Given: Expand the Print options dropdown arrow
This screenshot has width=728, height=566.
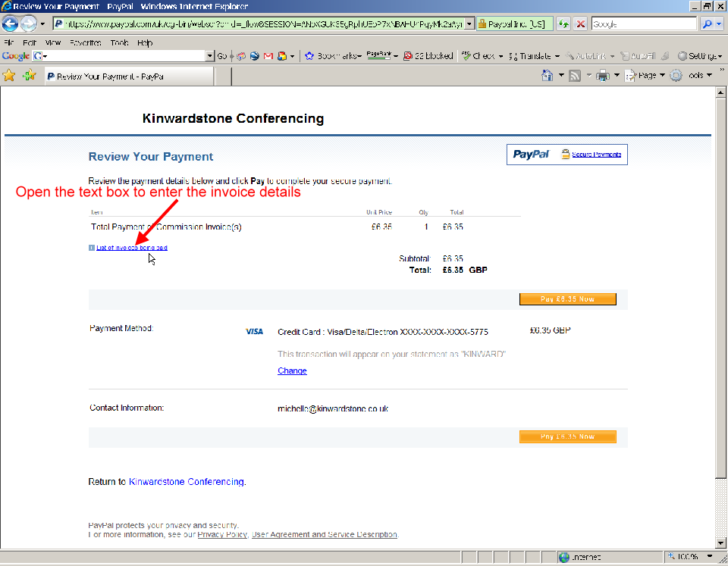Looking at the screenshot, I should tap(617, 75).
